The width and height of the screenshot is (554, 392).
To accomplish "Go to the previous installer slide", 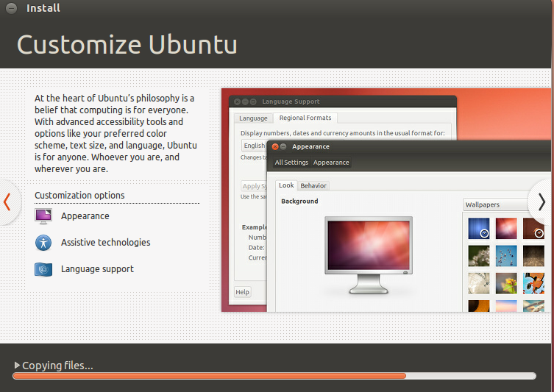I will click(7, 202).
